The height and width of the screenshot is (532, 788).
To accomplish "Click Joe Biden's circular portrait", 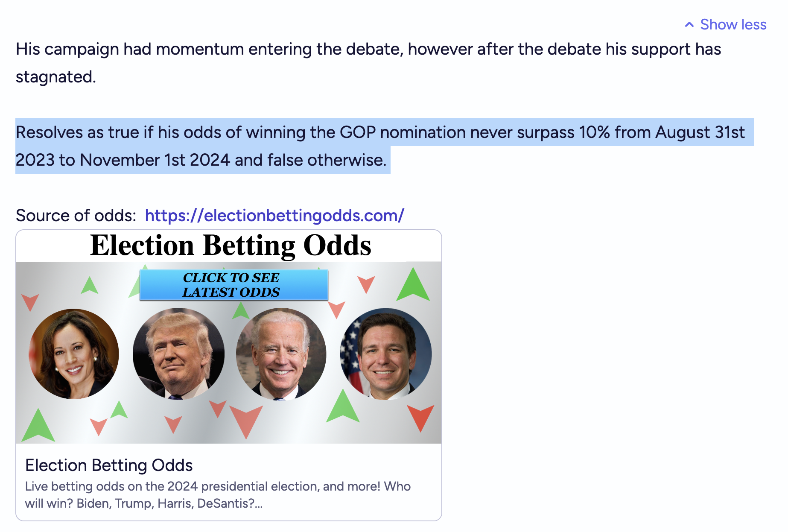I will [281, 354].
